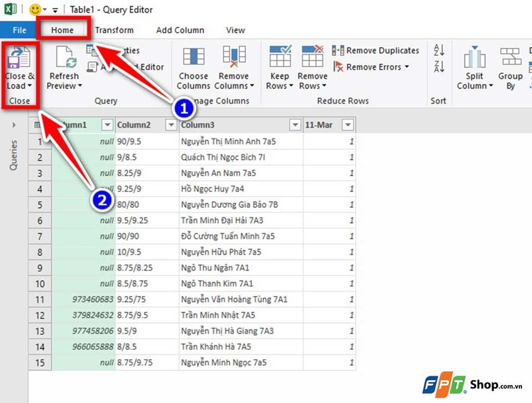This screenshot has height=403, width=532.
Task: Click the Keep Rows icon
Action: (x=279, y=53)
